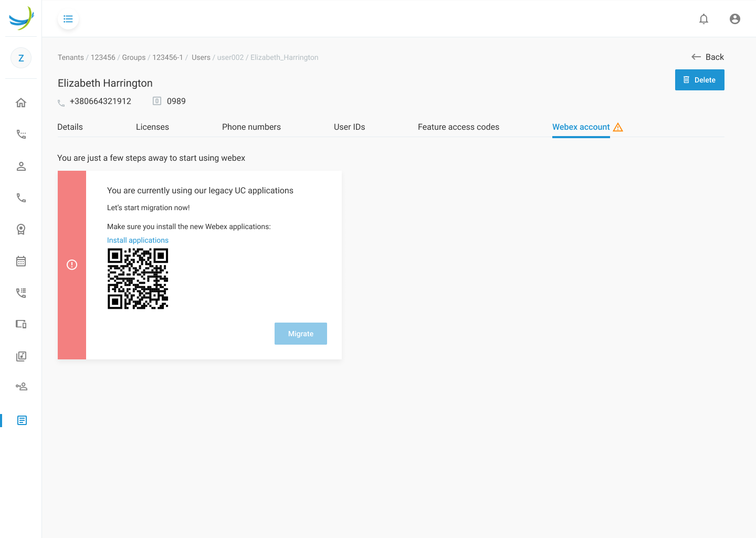Select the Z tenant avatar
The width and height of the screenshot is (756, 538).
[21, 58]
